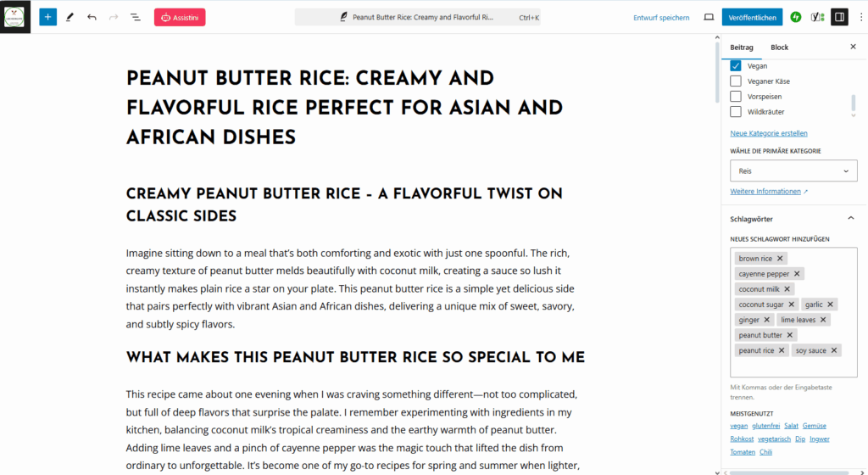The width and height of the screenshot is (868, 475).
Task: Switch to the Block tab
Action: [x=779, y=47]
